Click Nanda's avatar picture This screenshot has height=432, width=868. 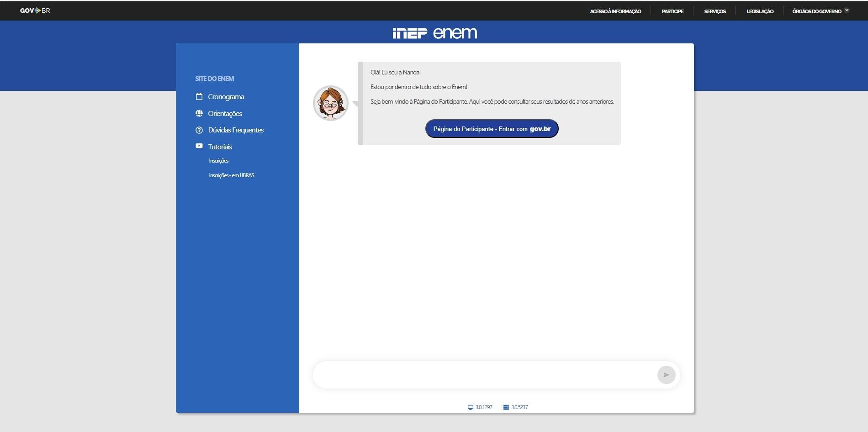coord(331,103)
